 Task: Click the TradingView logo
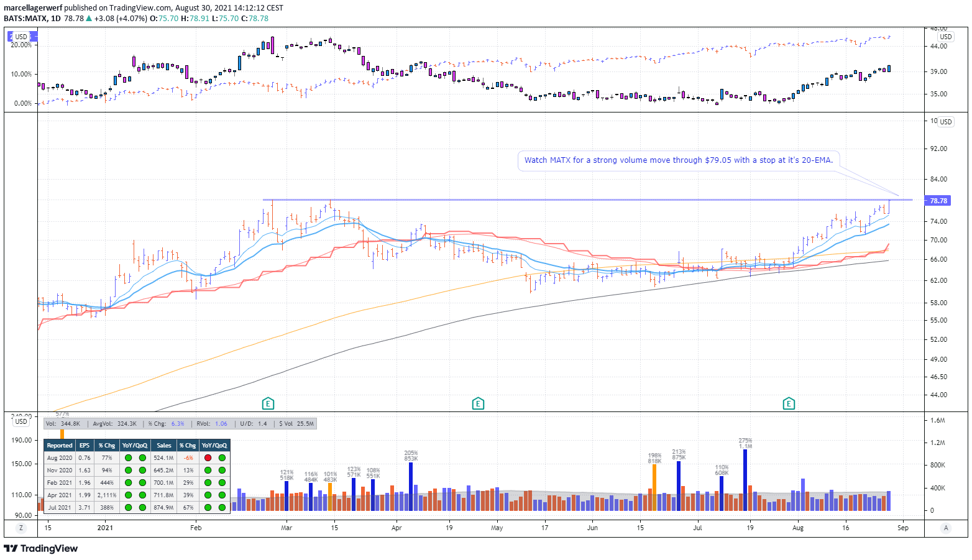point(41,548)
